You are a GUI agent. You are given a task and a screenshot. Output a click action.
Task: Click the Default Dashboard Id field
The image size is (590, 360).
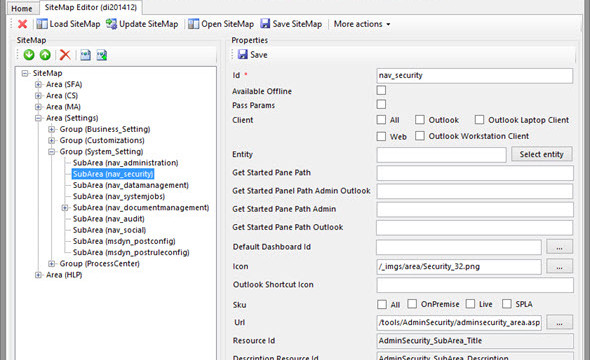pyautogui.click(x=459, y=247)
